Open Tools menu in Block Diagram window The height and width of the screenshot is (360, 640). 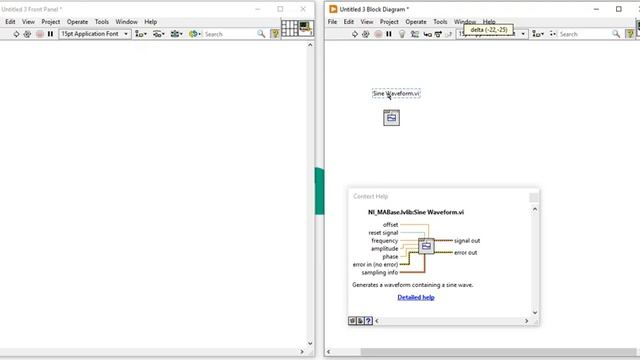coord(440,22)
